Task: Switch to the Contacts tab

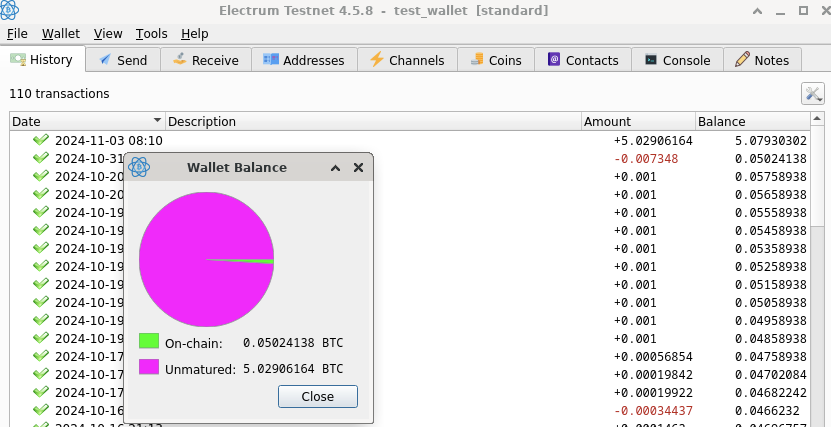Action: pyautogui.click(x=583, y=60)
